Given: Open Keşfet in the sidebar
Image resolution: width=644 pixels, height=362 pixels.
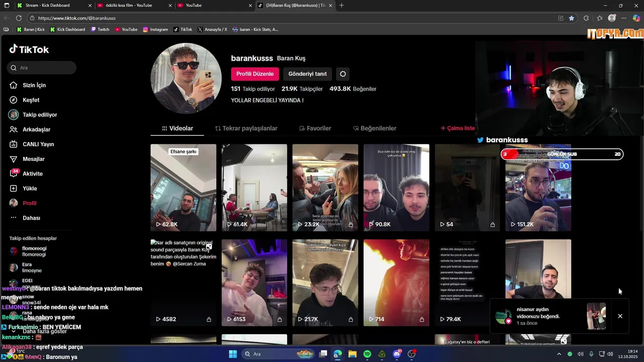Looking at the screenshot, I should coord(24,100).
